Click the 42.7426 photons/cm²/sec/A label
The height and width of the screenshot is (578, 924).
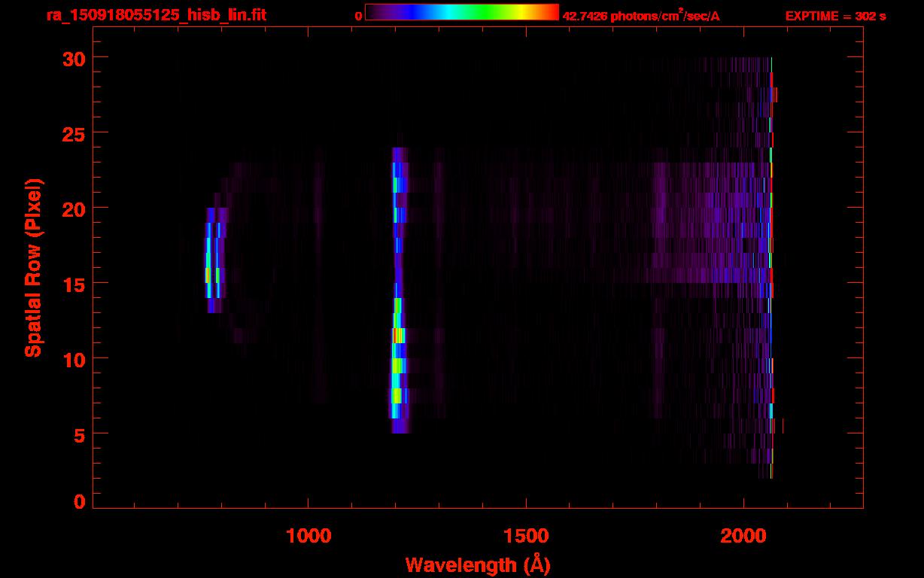coord(641,15)
